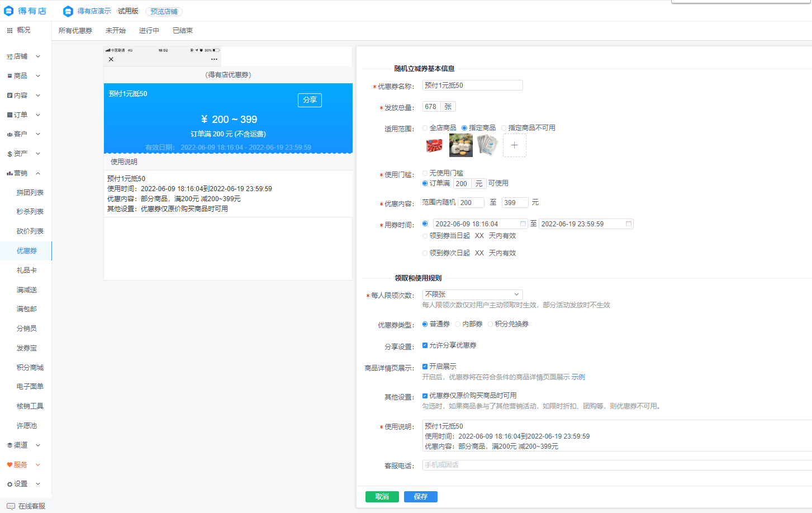Open 拼团列表 in sidebar
The image size is (812, 513).
[x=30, y=193]
